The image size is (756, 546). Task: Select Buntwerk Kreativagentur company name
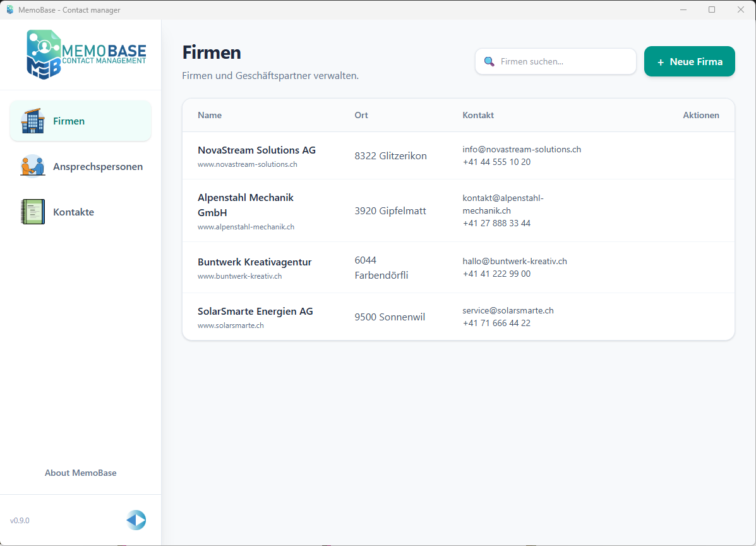[x=255, y=262]
